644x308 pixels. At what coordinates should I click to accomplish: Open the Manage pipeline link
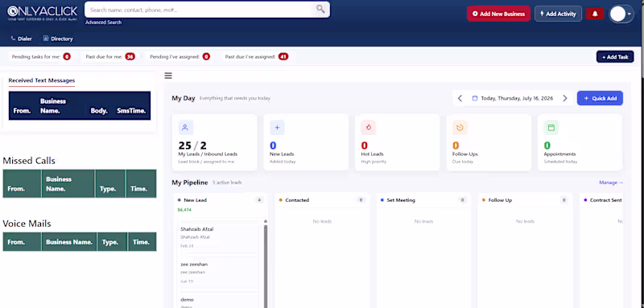tap(611, 183)
